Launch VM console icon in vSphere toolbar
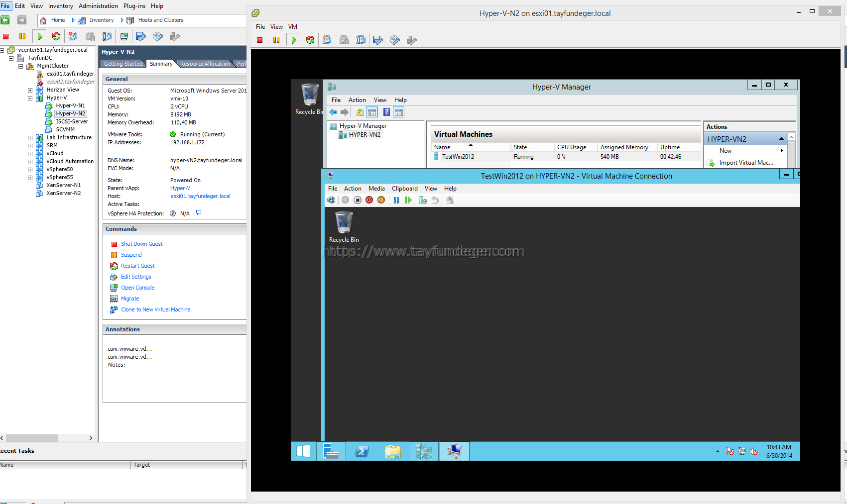 point(124,36)
